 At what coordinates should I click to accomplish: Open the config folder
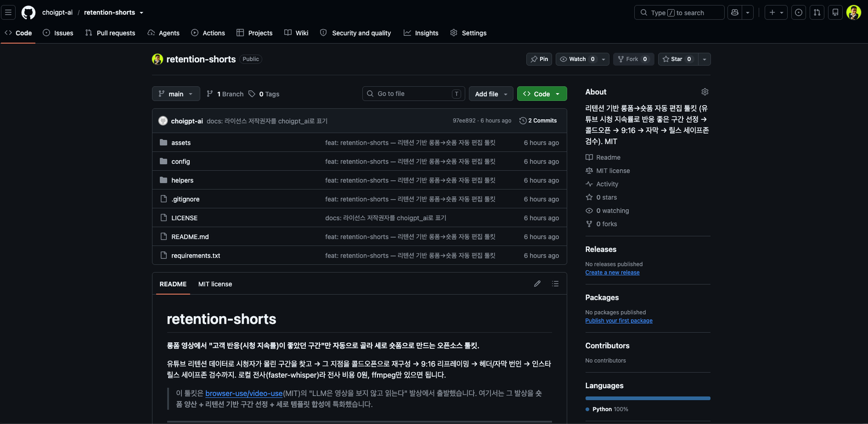(x=181, y=162)
